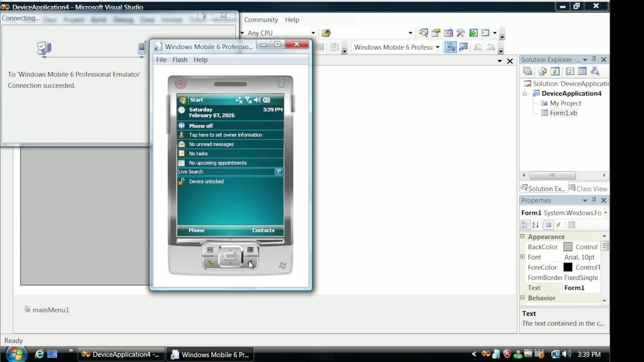This screenshot has height=362, width=644.
Task: Toggle auto-hide pin on Properties panel
Action: point(594,200)
